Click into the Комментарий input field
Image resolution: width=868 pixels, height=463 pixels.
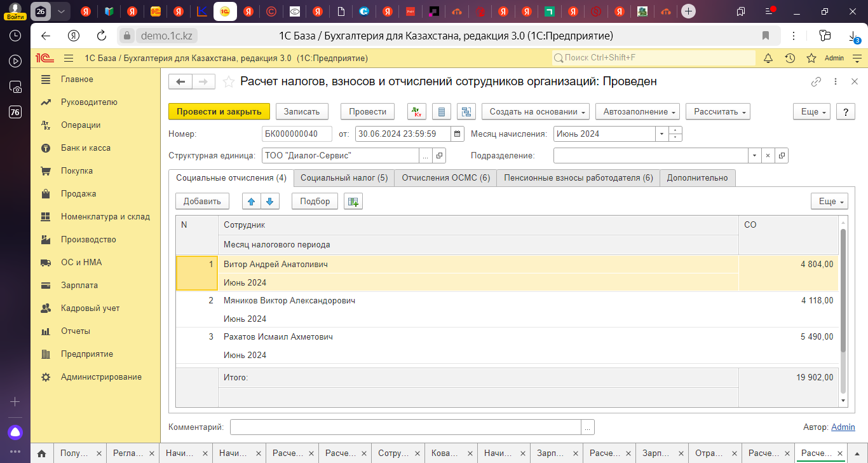pyautogui.click(x=405, y=427)
